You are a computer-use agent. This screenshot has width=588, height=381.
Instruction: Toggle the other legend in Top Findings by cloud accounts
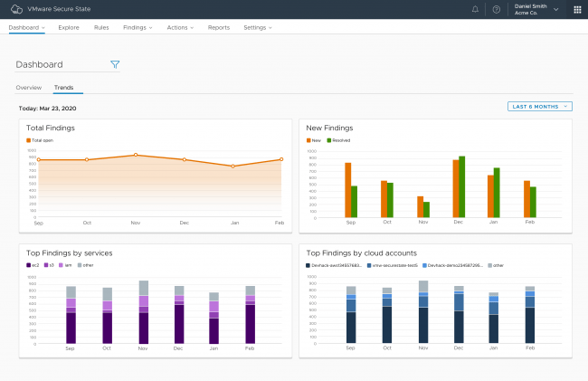point(496,265)
